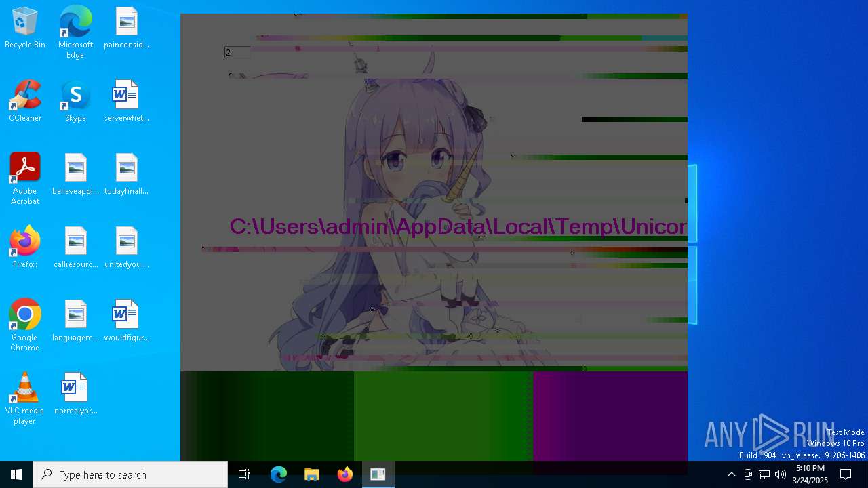Screen dimensions: 868x488
Task: Select the Firefox desktop shortcut
Action: click(25, 248)
